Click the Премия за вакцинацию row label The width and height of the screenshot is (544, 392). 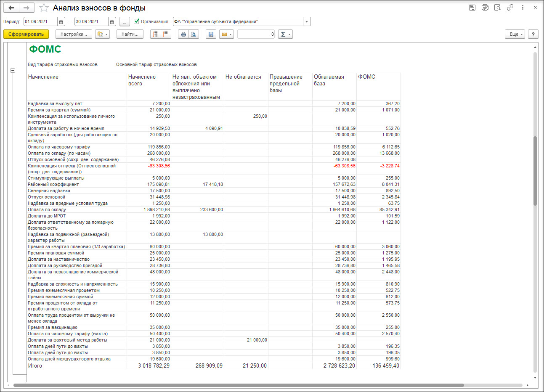[x=53, y=327]
